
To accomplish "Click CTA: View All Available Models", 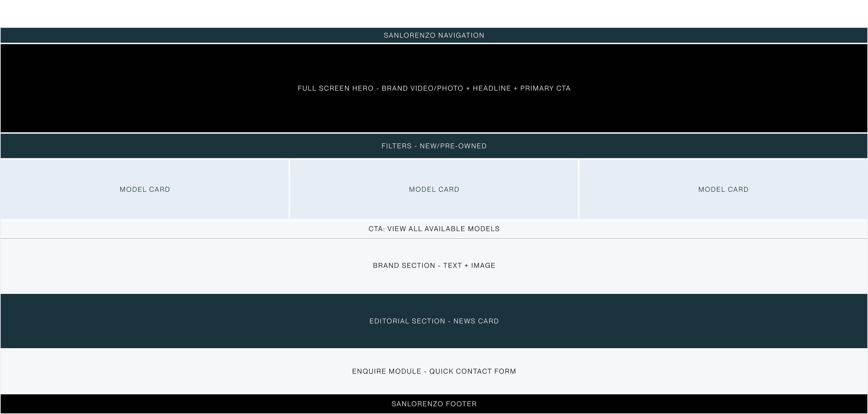I will (x=434, y=229).
